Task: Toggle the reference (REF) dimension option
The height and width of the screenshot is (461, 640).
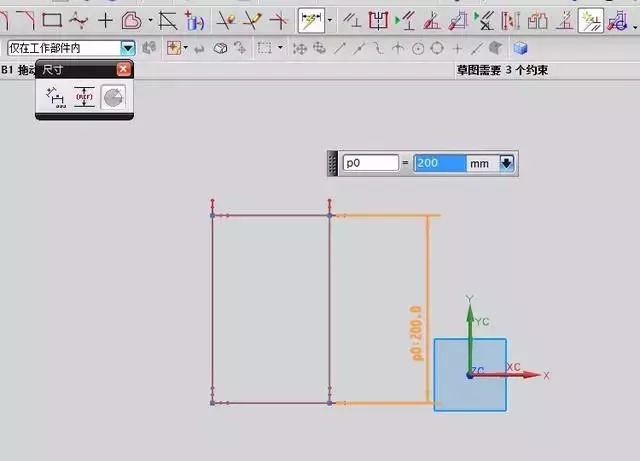Action: coord(85,97)
